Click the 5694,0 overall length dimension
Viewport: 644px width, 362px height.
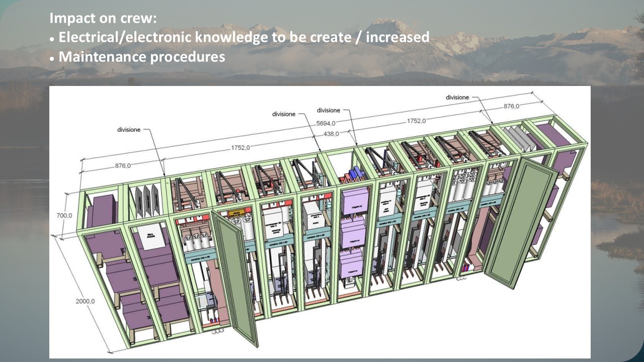(326, 122)
